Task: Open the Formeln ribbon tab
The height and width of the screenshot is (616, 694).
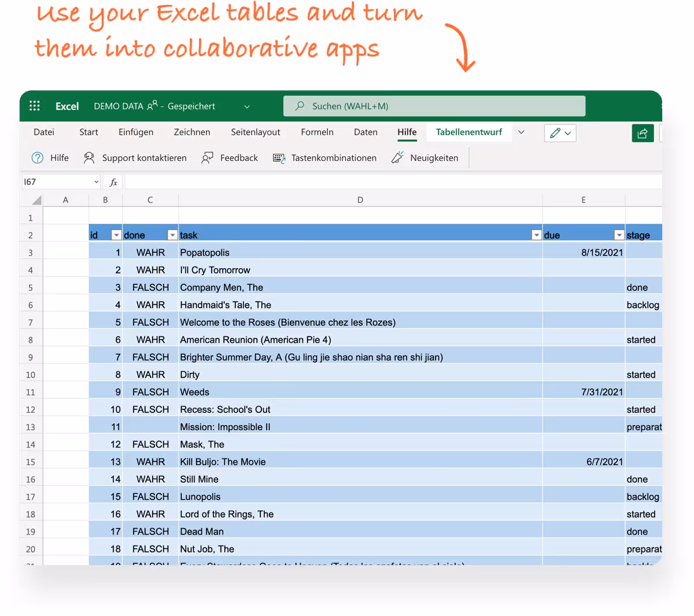Action: click(x=317, y=132)
